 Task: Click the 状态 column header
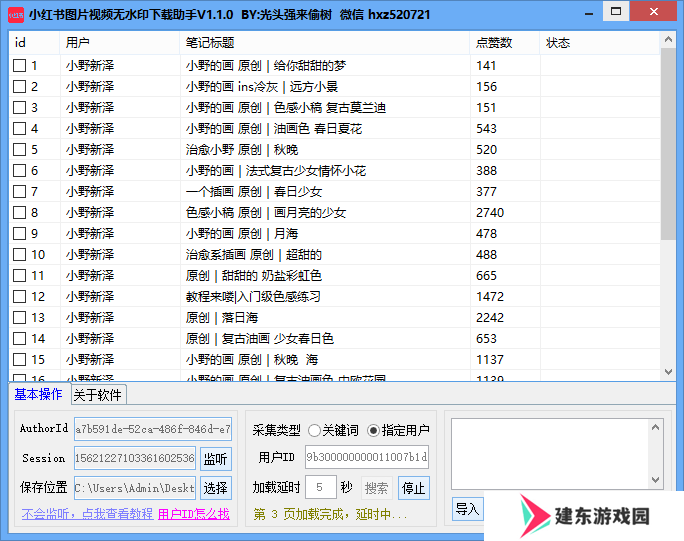point(600,43)
